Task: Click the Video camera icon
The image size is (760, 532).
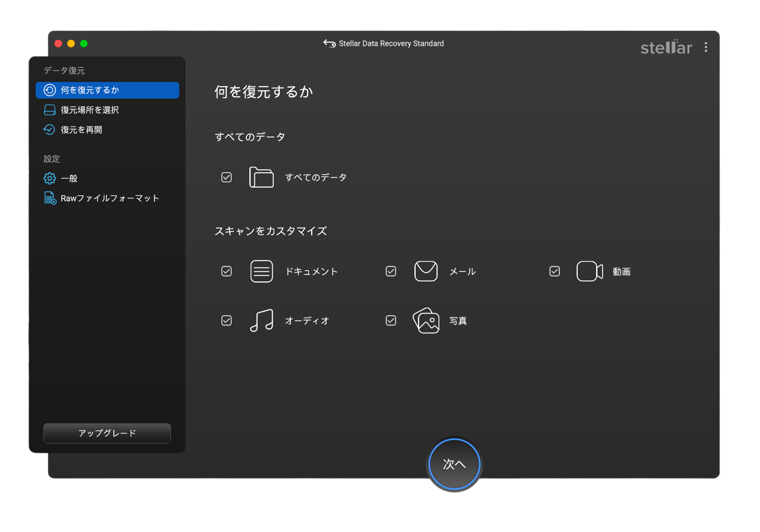Action: click(590, 271)
